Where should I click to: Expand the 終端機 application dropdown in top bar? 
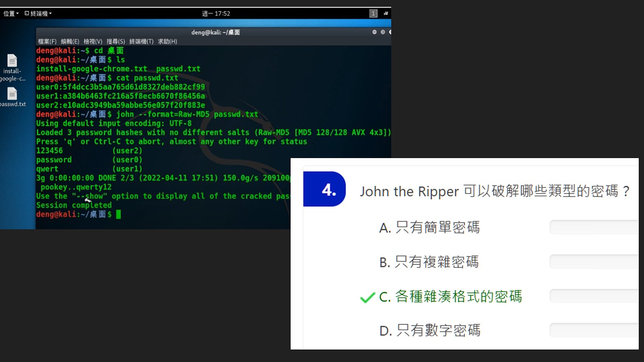38,13
